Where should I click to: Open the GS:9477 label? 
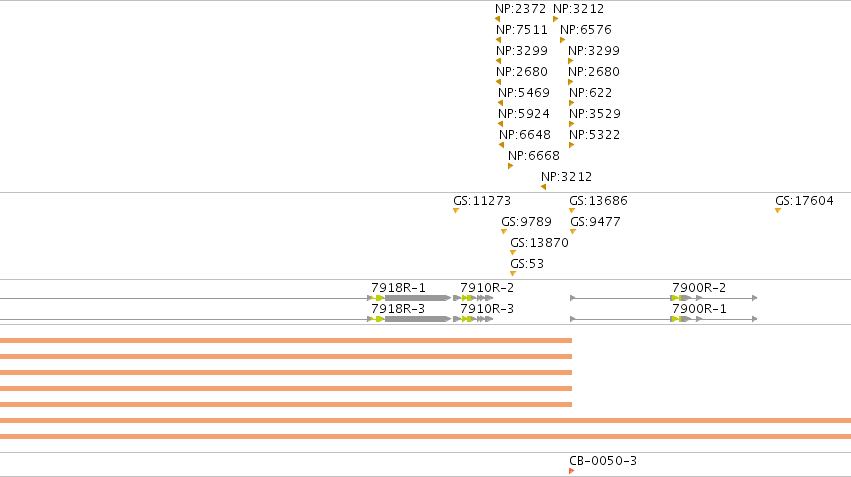[x=595, y=222]
